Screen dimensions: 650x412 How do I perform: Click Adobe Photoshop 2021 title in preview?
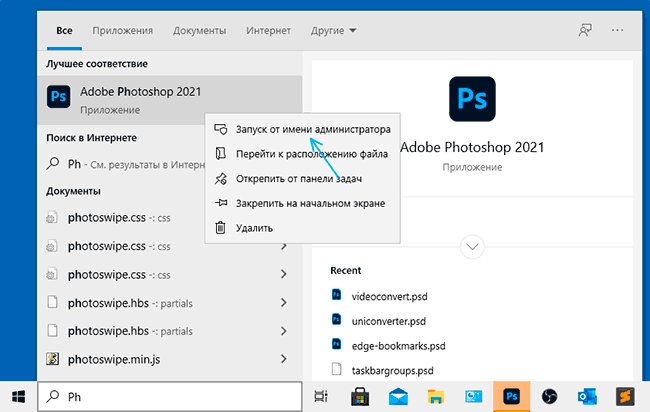(472, 147)
